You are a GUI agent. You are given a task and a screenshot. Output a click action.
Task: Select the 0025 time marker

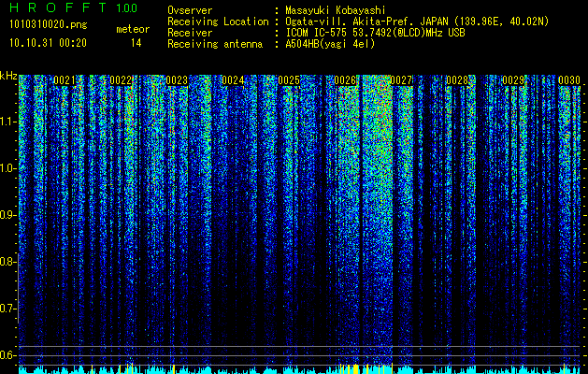coord(289,80)
